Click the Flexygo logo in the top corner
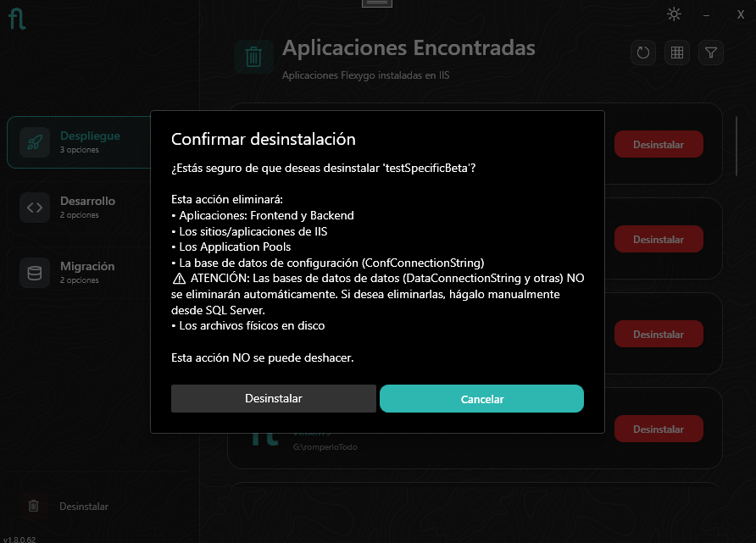This screenshot has width=756, height=543. tap(17, 19)
